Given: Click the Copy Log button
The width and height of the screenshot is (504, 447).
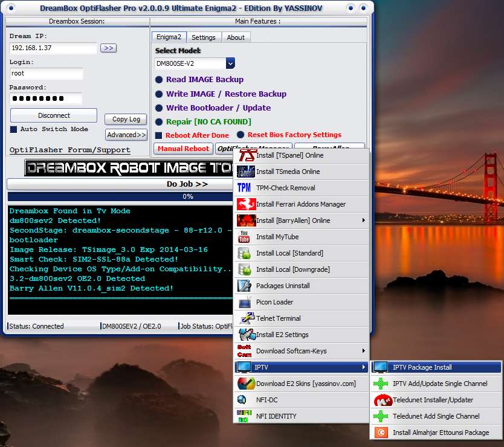Looking at the screenshot, I should [126, 119].
